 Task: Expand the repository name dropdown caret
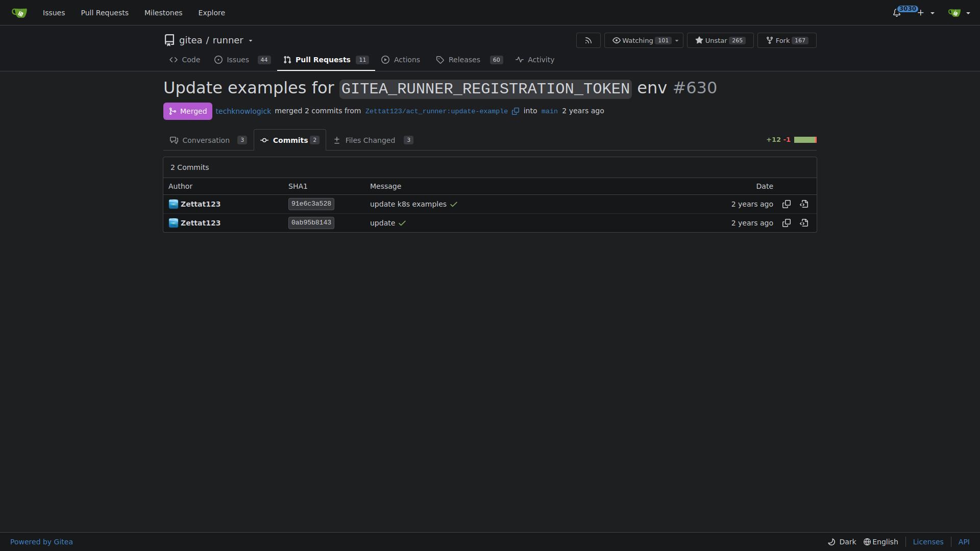[x=251, y=41]
